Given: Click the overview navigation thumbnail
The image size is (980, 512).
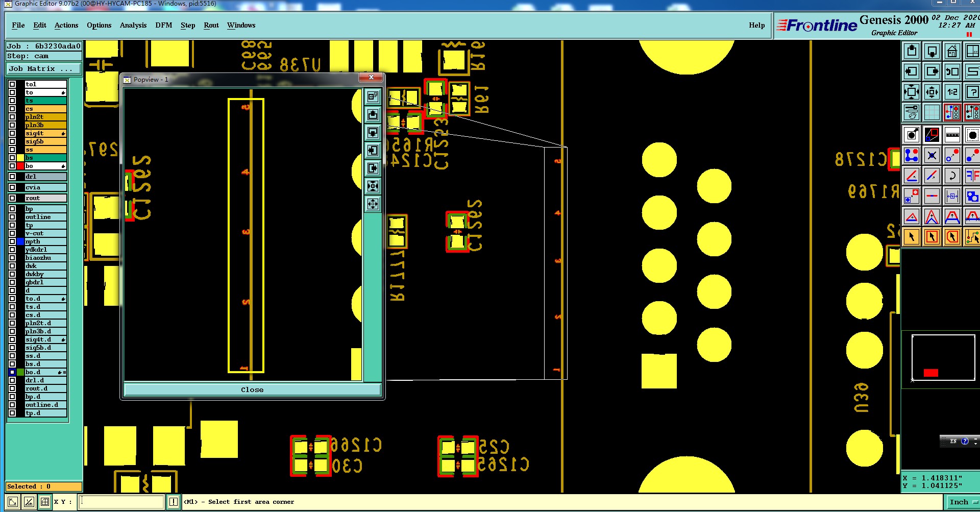Looking at the screenshot, I should click(943, 357).
